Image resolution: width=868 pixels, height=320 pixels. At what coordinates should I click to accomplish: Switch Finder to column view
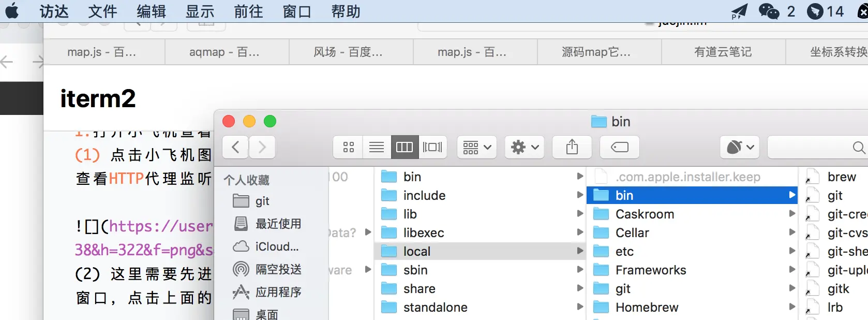click(404, 148)
